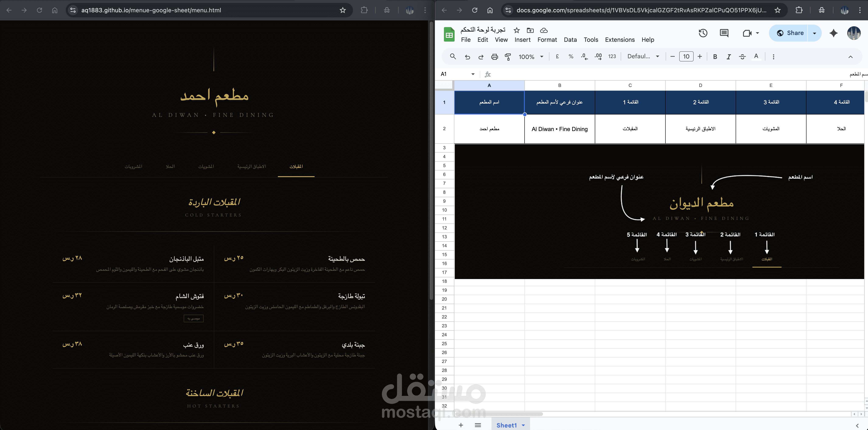Select column D header
Viewport: 868px width, 430px height.
click(701, 85)
